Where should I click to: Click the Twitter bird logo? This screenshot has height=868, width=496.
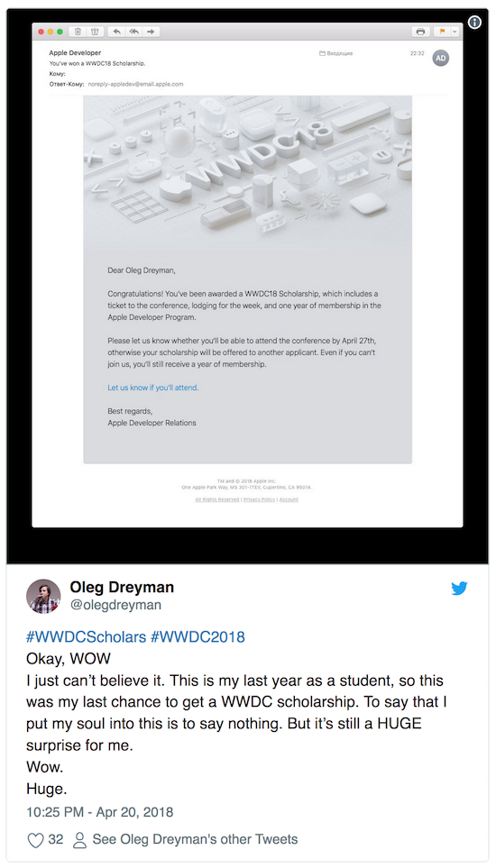(459, 588)
